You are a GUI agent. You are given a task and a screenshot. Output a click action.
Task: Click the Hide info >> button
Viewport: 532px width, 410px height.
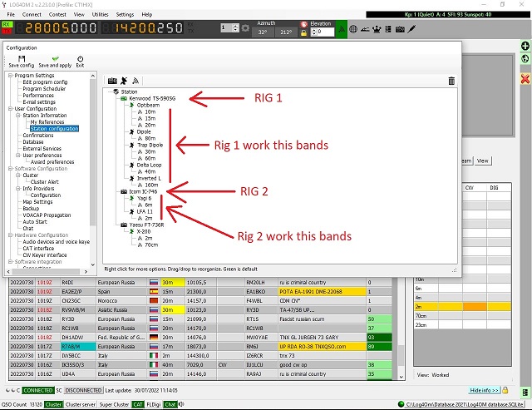484,390
